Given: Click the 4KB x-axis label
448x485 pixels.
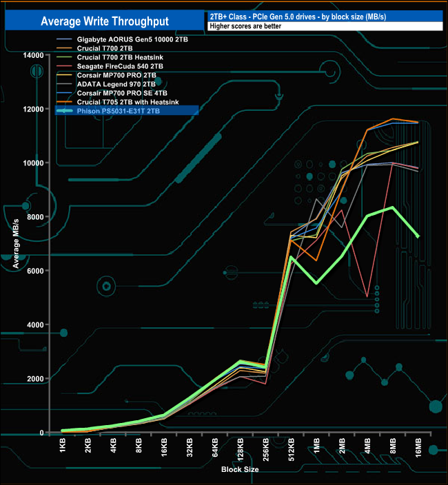Looking at the screenshot, I should [113, 445].
